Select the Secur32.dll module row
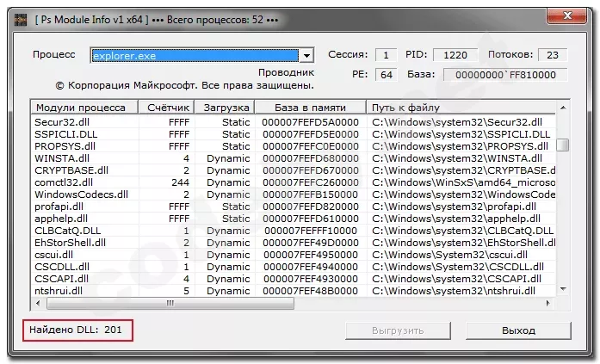The height and width of the screenshot is (364, 600). [294, 122]
